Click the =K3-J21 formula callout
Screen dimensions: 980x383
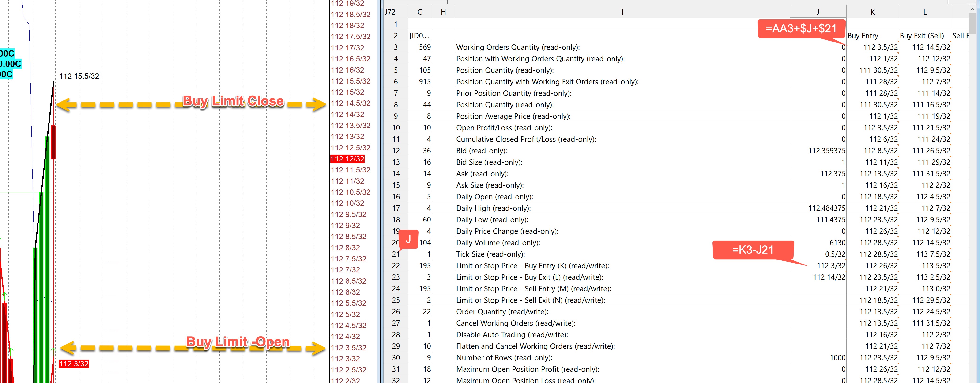pos(753,250)
